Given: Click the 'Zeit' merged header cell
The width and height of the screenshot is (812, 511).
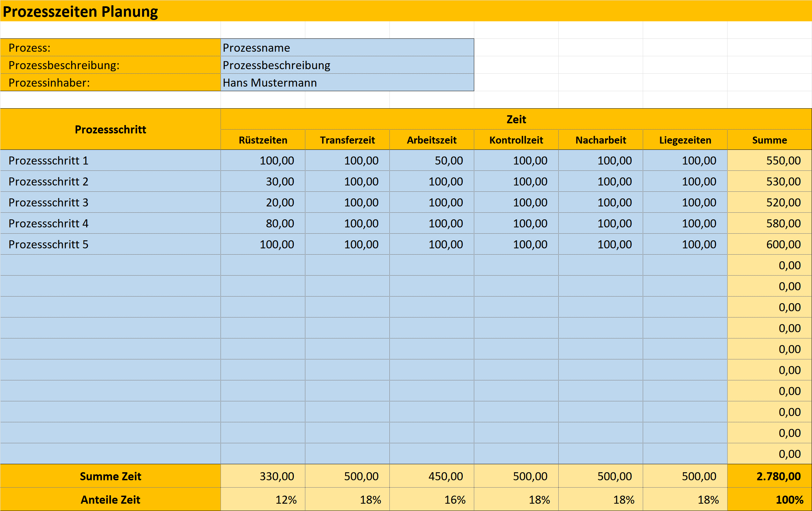Looking at the screenshot, I should coord(516,119).
